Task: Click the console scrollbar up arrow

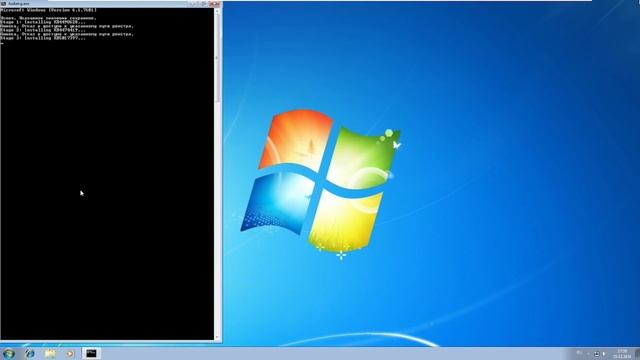Action: point(217,11)
